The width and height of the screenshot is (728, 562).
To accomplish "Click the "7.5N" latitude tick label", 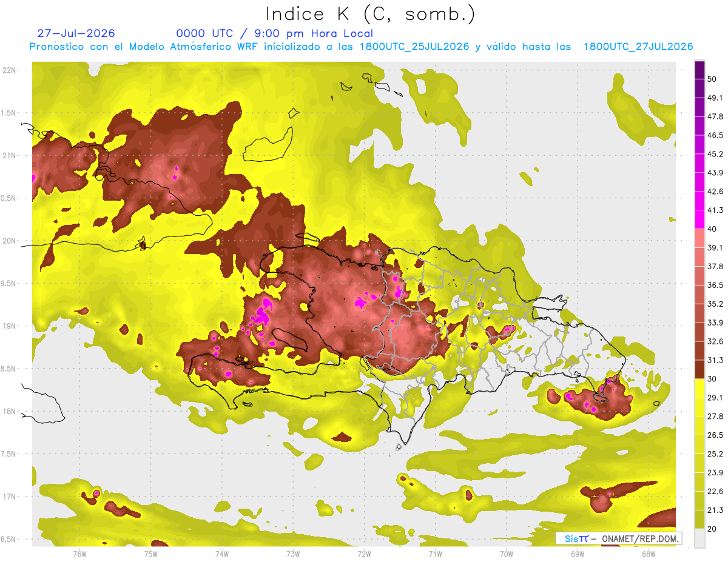I will pos(9,454).
